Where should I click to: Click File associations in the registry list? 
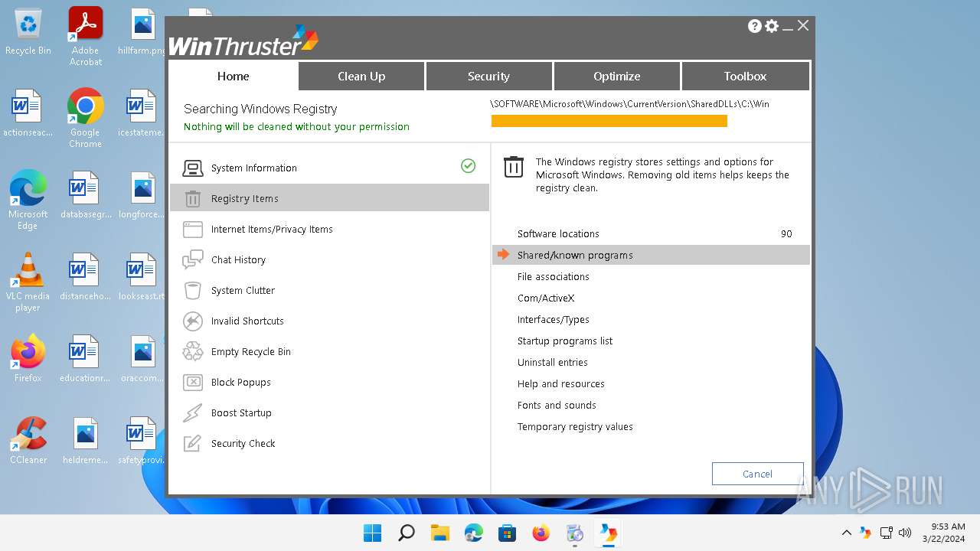(x=555, y=277)
